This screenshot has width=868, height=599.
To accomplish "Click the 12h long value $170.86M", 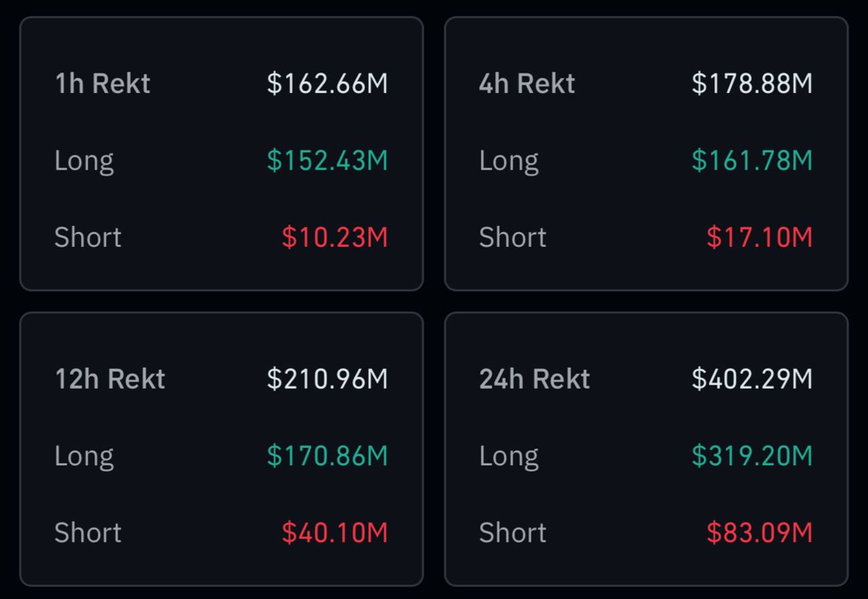I will coord(327,456).
